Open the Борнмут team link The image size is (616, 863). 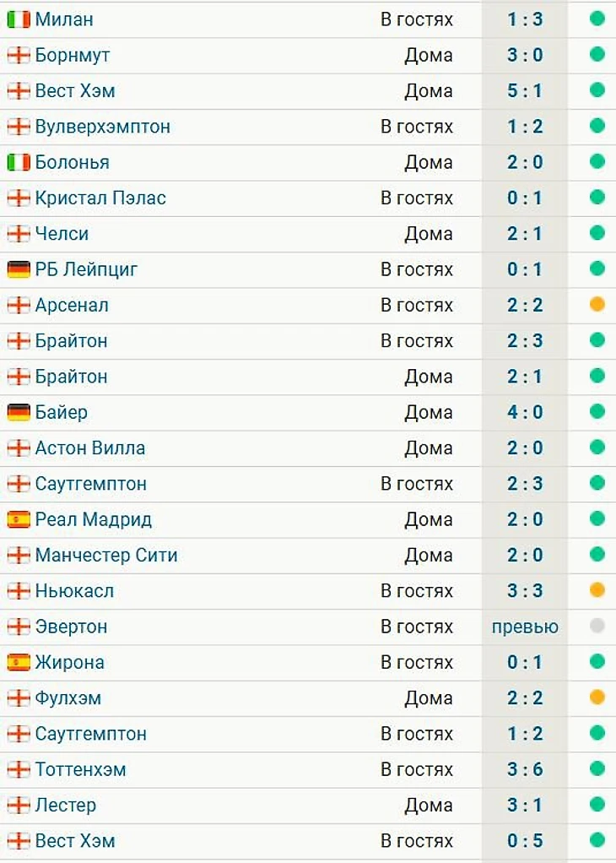73,55
